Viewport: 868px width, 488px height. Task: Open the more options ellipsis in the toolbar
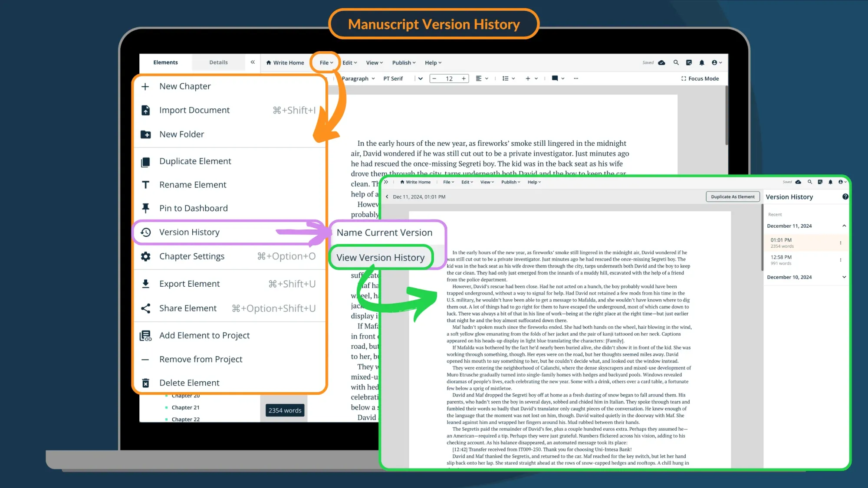(576, 79)
